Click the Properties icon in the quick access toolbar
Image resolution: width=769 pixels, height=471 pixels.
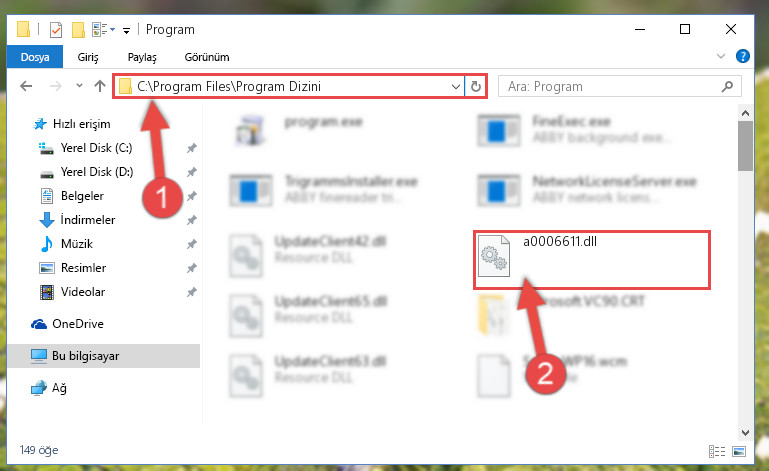coord(56,30)
